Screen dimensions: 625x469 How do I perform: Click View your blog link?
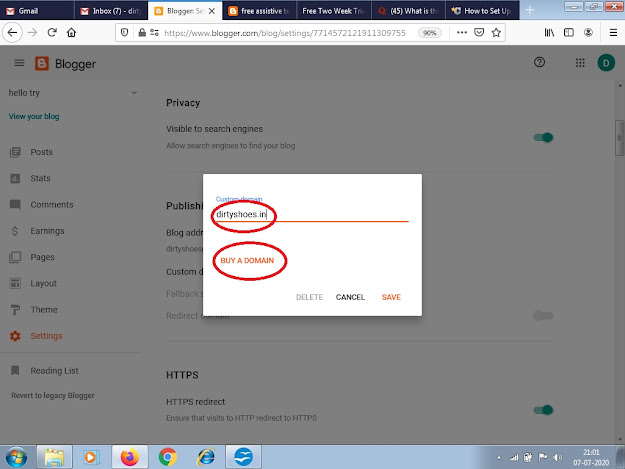point(34,116)
